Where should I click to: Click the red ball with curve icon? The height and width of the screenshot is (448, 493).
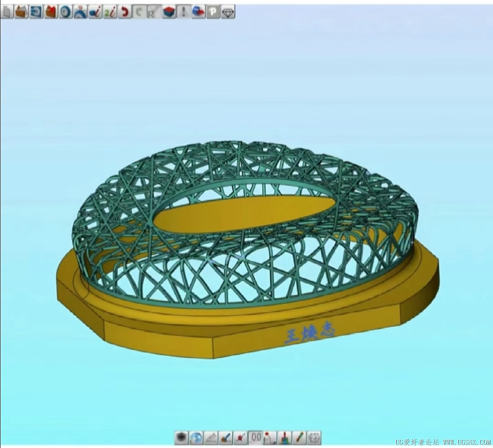tap(270, 437)
